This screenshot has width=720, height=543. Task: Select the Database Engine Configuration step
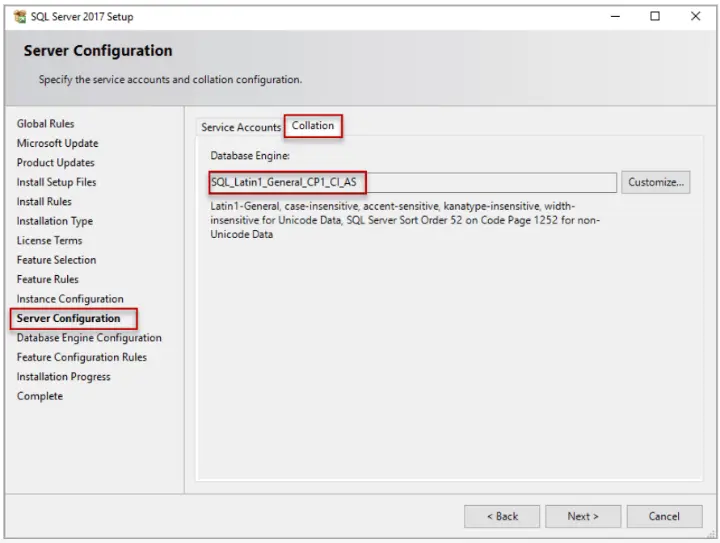click(89, 338)
